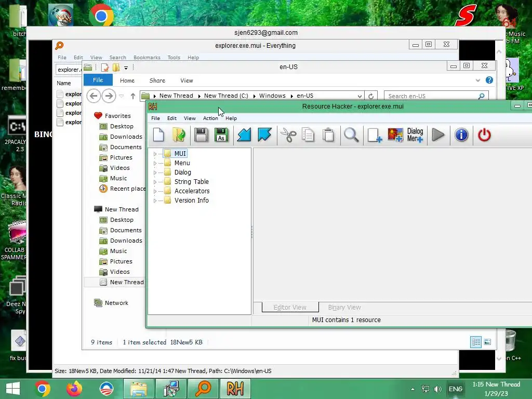Click the Resource Hacker taskbar button
Image resolution: width=532 pixels, height=399 pixels.
coord(235,389)
